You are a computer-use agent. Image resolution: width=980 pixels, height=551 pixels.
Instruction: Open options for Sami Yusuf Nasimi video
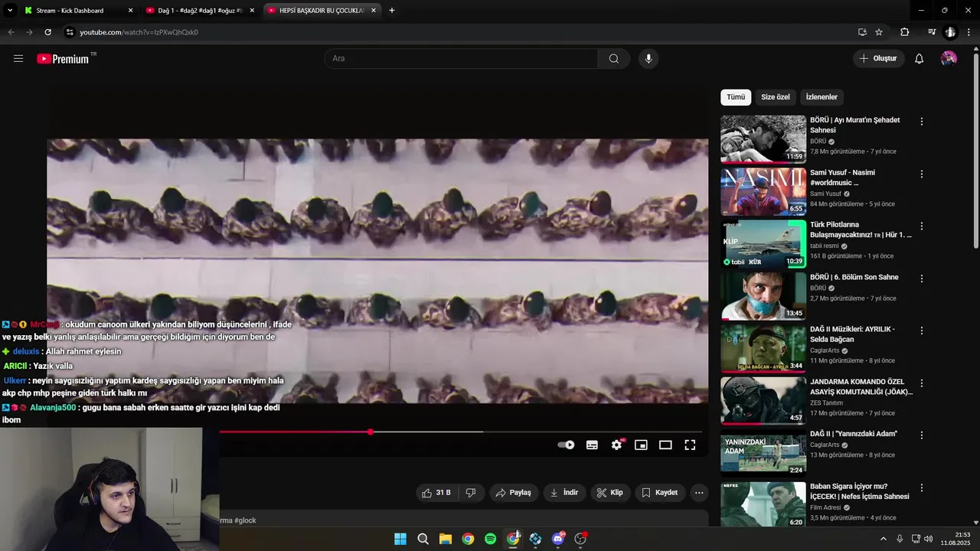click(922, 174)
